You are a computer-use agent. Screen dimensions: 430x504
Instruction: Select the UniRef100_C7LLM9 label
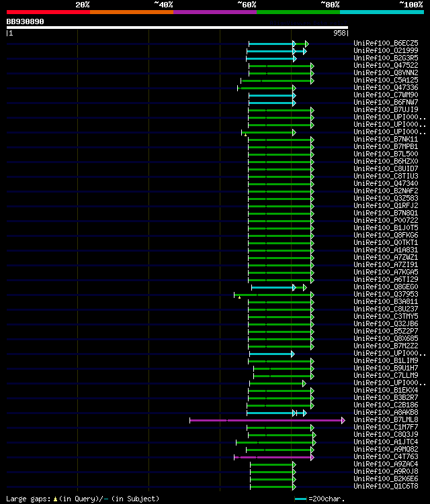386,376
